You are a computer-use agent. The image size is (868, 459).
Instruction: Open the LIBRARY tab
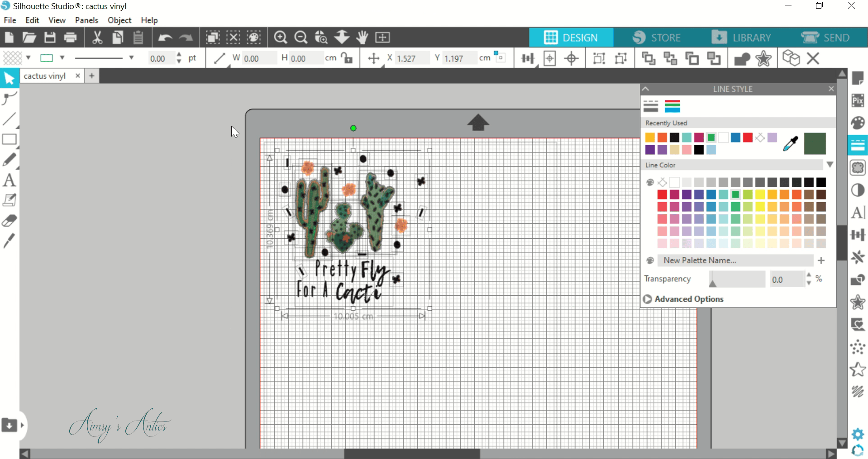pyautogui.click(x=741, y=38)
